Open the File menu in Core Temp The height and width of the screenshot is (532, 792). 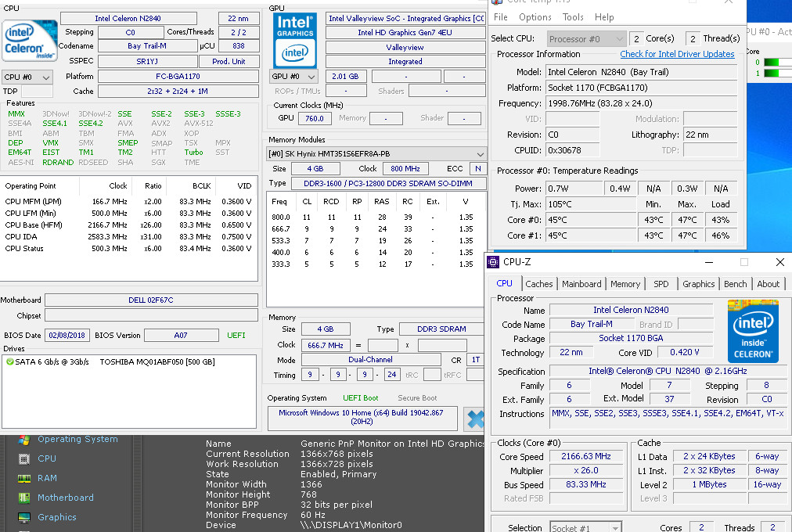501,17
